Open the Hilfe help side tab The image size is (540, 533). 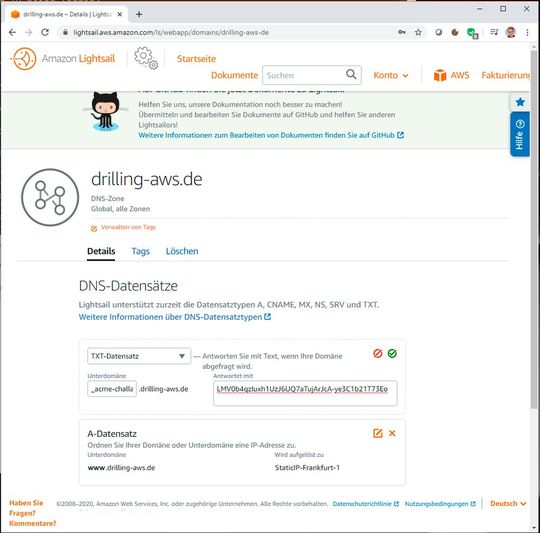520,134
